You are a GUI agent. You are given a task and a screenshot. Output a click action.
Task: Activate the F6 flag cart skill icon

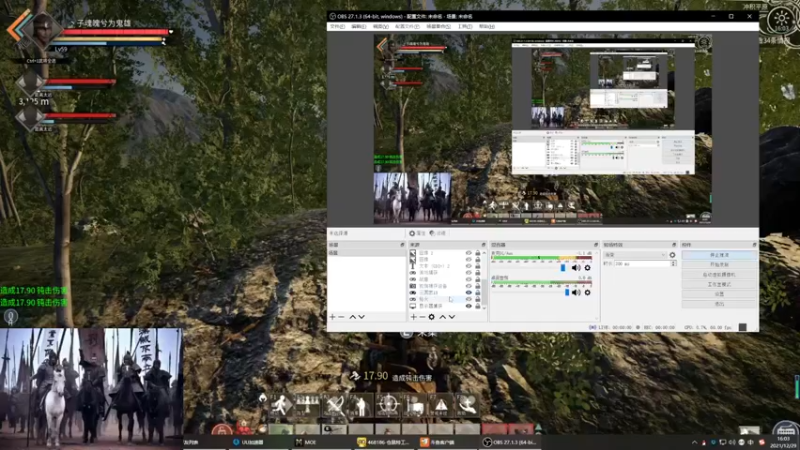click(414, 406)
